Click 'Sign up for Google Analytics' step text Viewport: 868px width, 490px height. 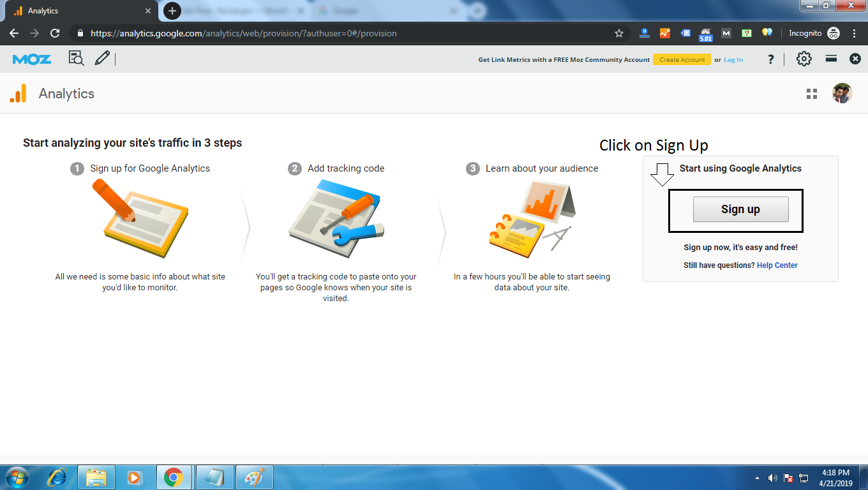(150, 168)
